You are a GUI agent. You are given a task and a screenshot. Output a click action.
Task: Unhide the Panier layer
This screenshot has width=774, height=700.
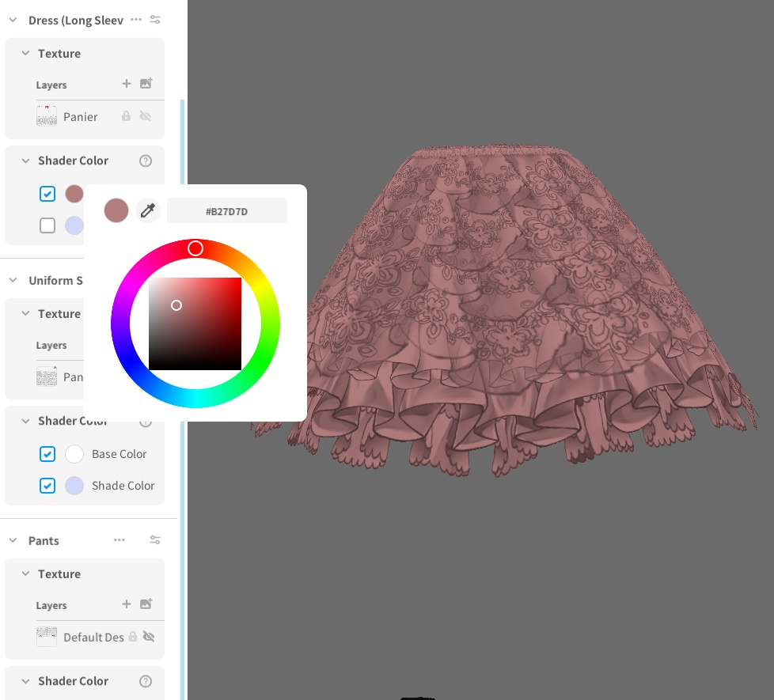146,116
